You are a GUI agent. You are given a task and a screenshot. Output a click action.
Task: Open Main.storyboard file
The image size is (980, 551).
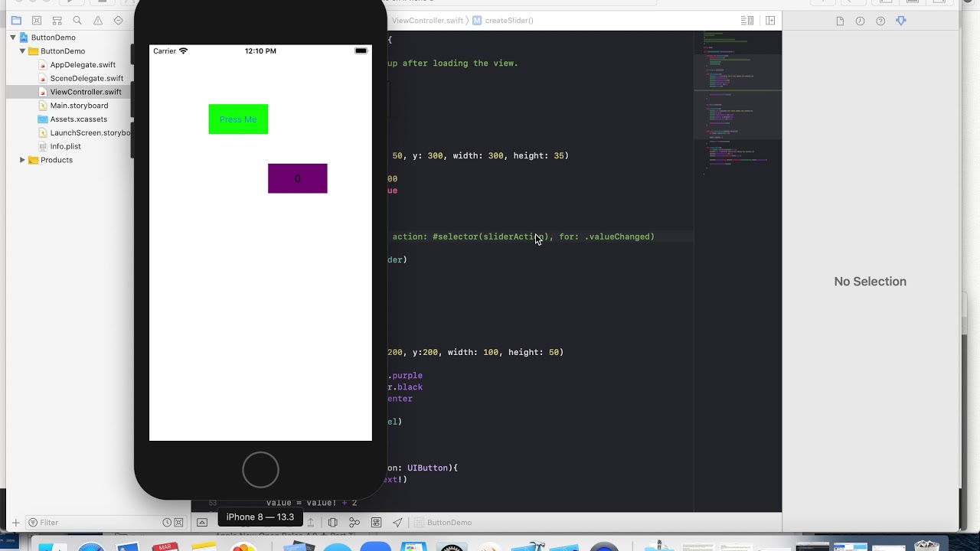[x=79, y=106]
